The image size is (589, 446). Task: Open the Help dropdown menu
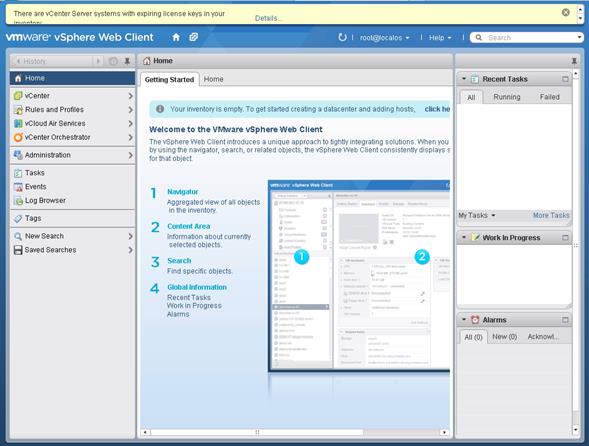(440, 38)
